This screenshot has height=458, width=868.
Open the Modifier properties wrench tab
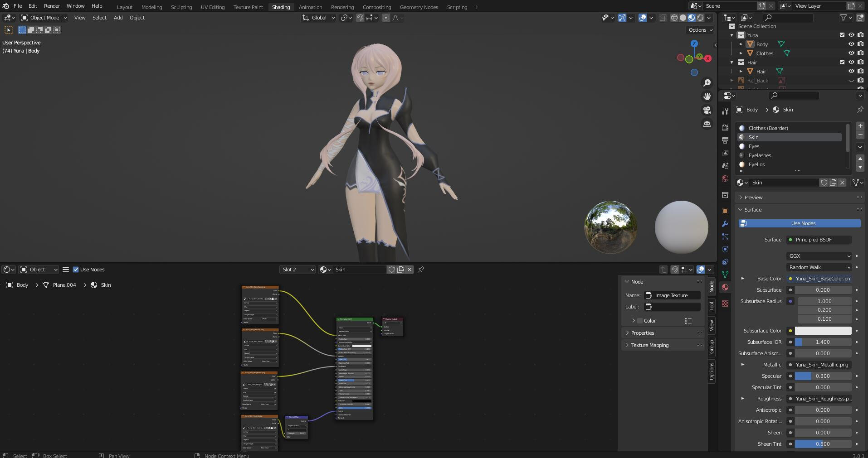point(725,224)
